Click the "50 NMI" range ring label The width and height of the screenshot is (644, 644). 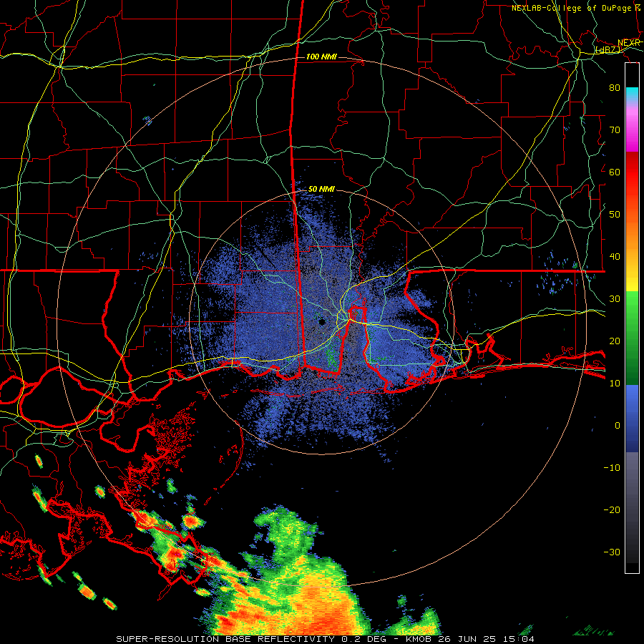321,190
